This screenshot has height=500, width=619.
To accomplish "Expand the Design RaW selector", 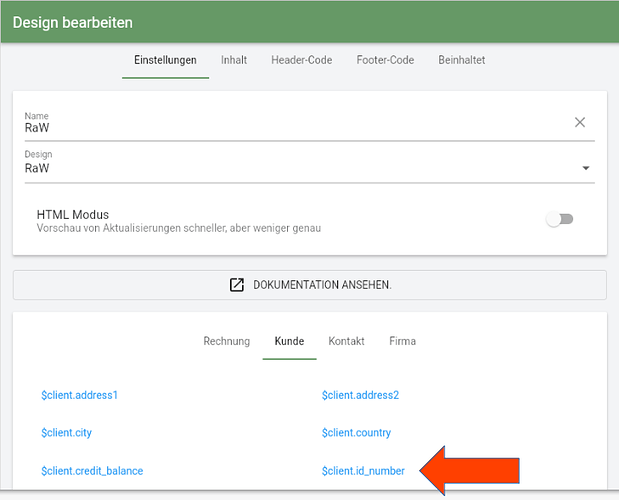I will click(x=310, y=166).
